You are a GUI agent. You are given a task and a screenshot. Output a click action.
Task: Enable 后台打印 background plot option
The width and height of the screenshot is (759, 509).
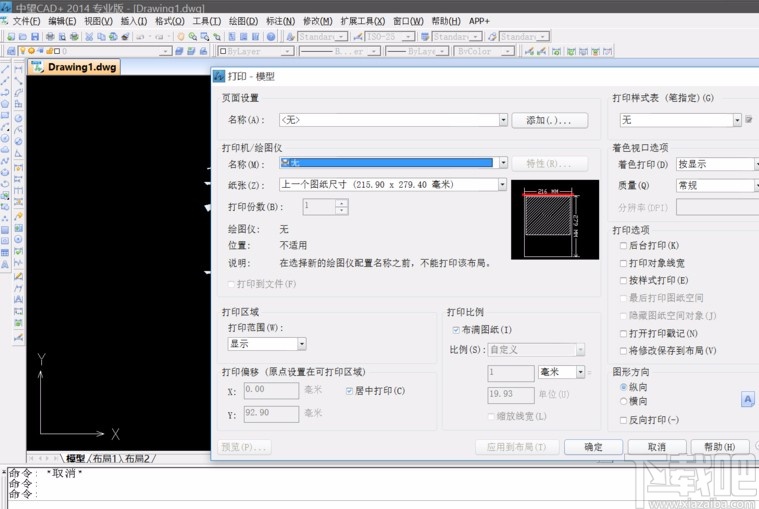[x=623, y=245]
